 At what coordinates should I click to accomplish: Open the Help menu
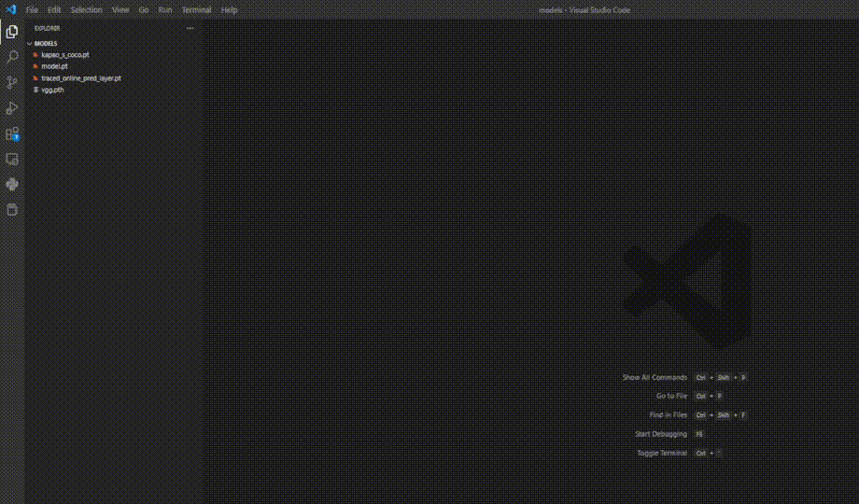229,10
